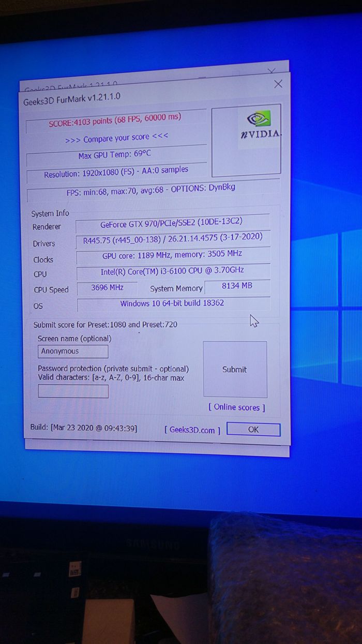Viewport: 362px width, 644px height.
Task: Click the CPU Intel Core i3-6100 field
Action: pos(172,271)
